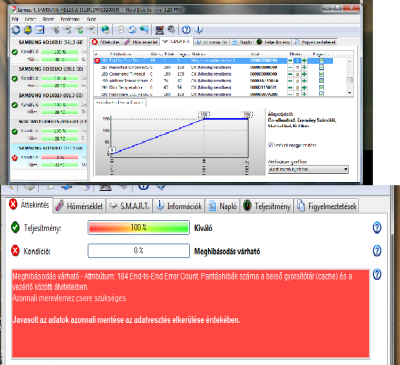Click the End-to-End Error Count graph tab

pos(120,103)
